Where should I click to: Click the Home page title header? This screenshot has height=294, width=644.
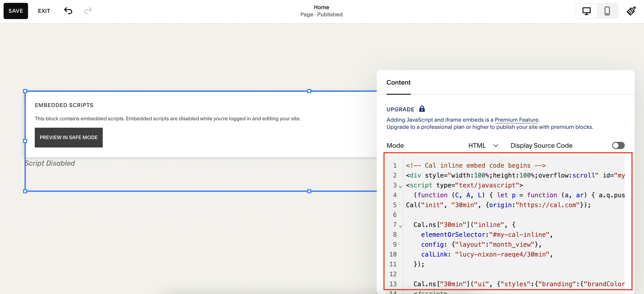click(321, 7)
